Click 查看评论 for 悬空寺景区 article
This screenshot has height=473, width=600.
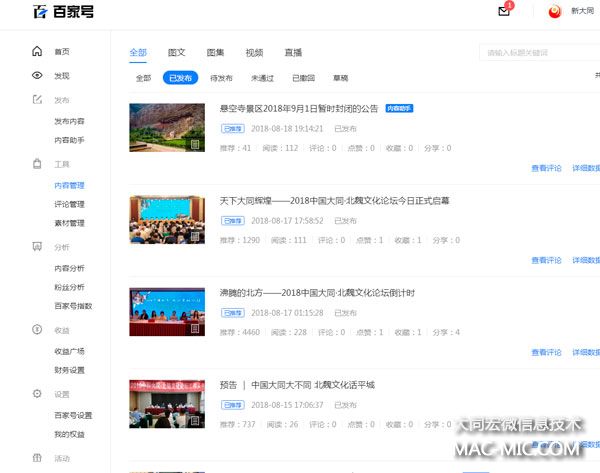click(x=546, y=168)
